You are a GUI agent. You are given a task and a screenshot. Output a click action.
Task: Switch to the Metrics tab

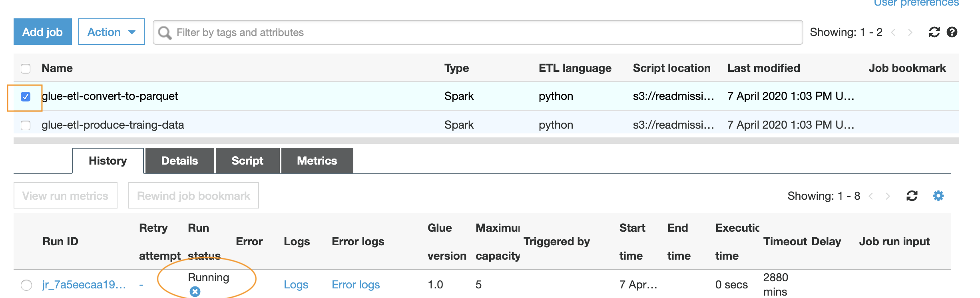pos(317,161)
